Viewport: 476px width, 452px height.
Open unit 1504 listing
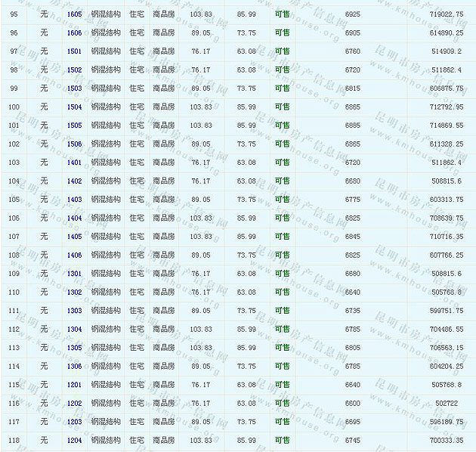(74, 107)
